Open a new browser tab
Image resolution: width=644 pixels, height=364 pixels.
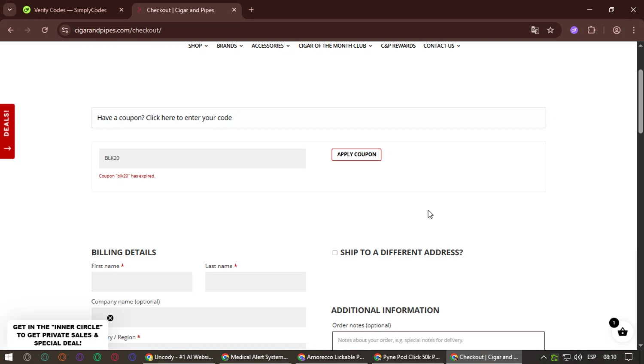click(x=251, y=10)
